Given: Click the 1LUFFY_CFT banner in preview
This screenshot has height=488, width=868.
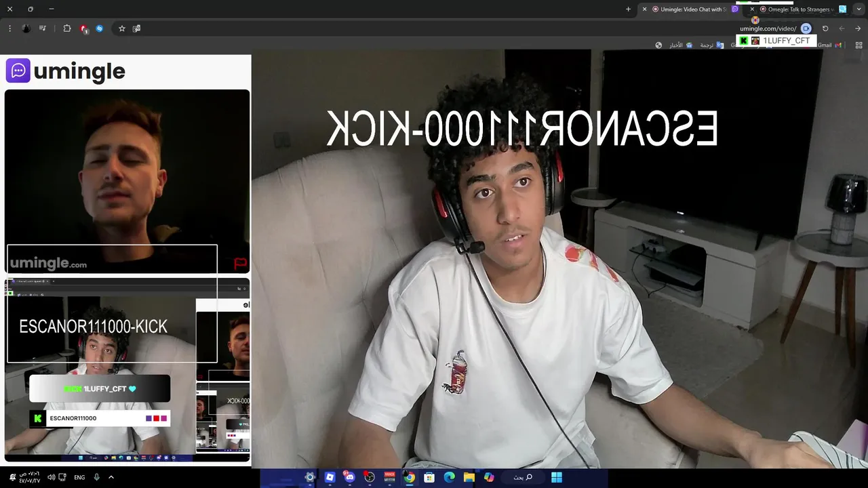Looking at the screenshot, I should (99, 389).
